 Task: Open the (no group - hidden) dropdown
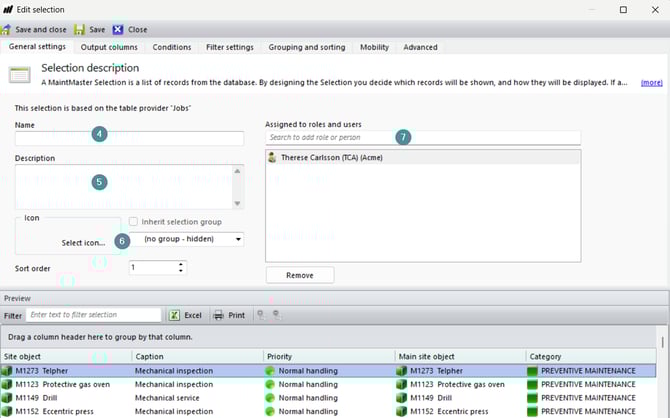tap(187, 239)
